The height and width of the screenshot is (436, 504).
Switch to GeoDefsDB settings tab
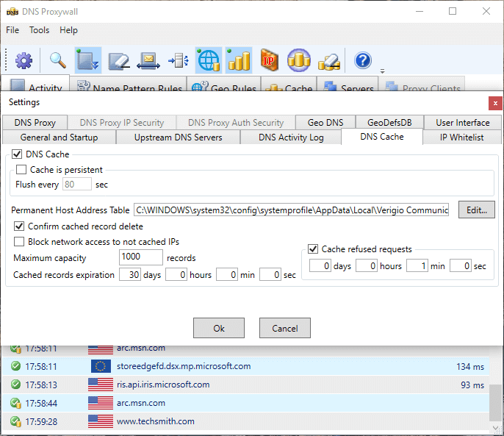pyautogui.click(x=389, y=123)
